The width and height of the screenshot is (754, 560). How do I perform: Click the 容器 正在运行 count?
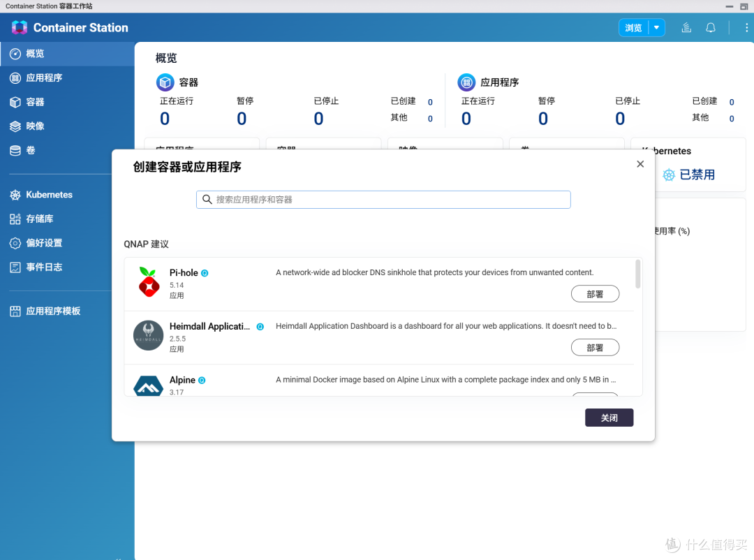(x=165, y=119)
